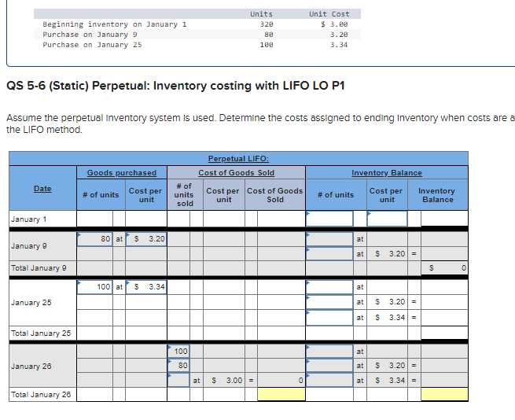Click January 9 inventory units input at $3.20

(x=329, y=254)
